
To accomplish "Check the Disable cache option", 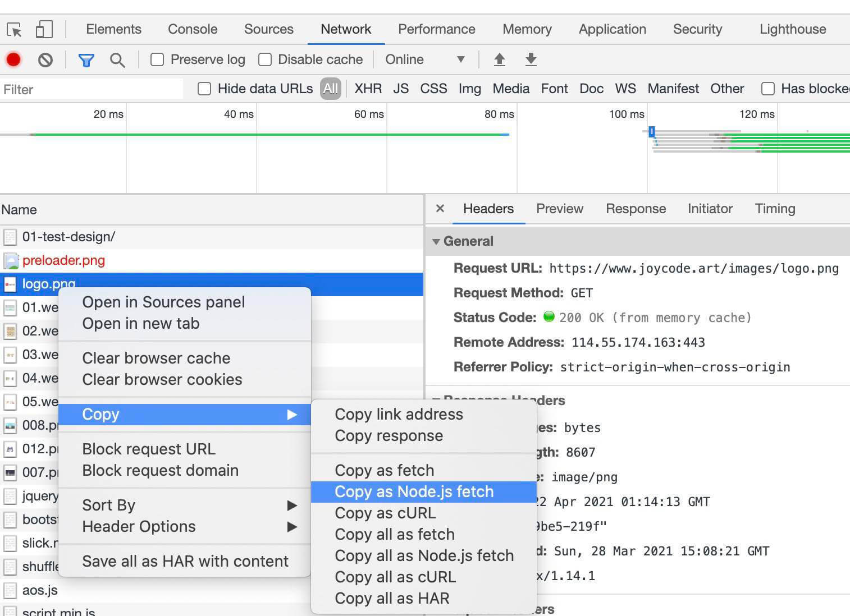I will coord(265,59).
